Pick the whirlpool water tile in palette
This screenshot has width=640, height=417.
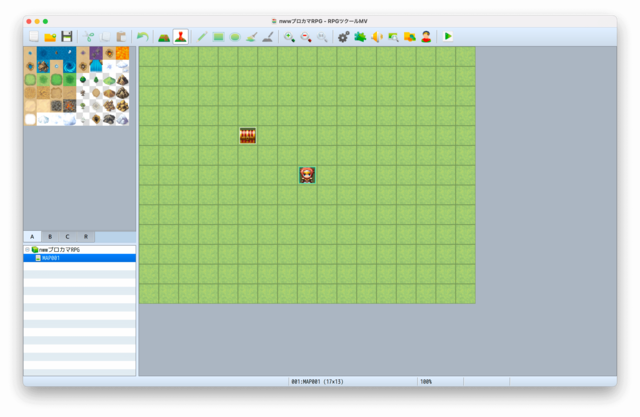pyautogui.click(x=69, y=66)
